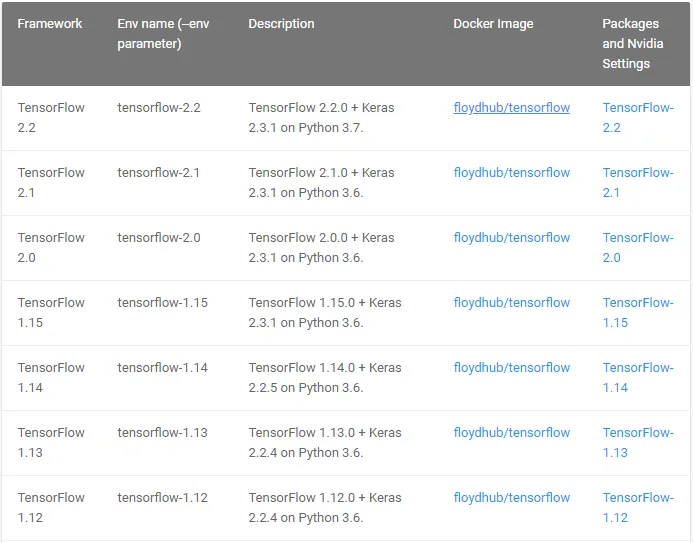This screenshot has height=543, width=693.
Task: Click the TensorFlow-2.2 packages link
Action: (x=637, y=118)
